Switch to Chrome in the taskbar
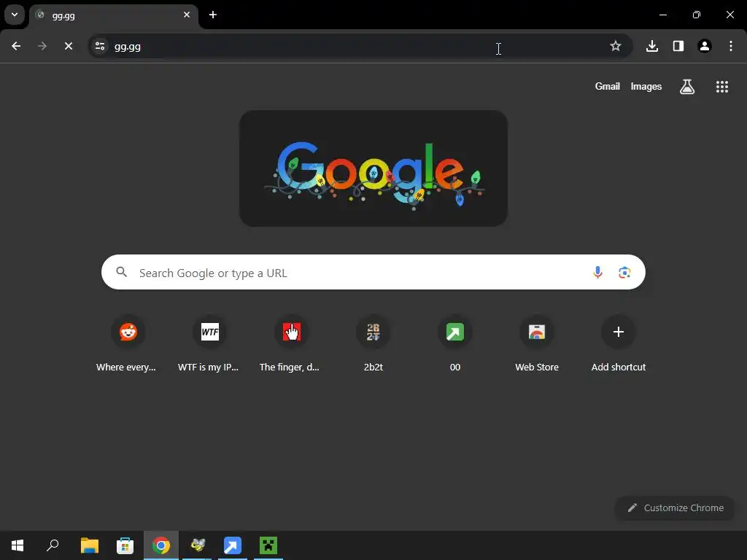Viewport: 747px width, 560px height. click(161, 545)
